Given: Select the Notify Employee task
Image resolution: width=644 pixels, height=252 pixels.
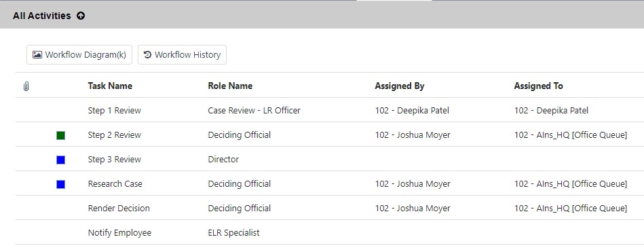Looking at the screenshot, I should 119,233.
